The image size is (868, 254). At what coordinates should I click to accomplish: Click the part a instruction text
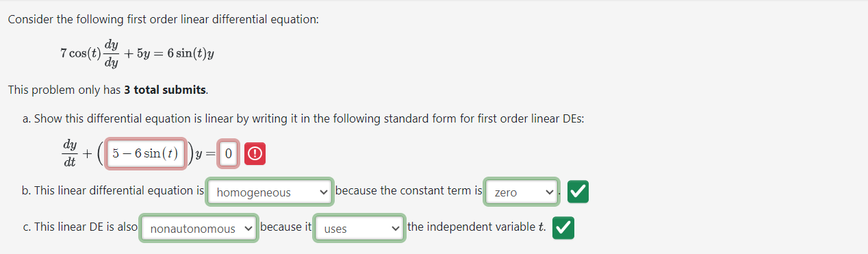point(303,118)
